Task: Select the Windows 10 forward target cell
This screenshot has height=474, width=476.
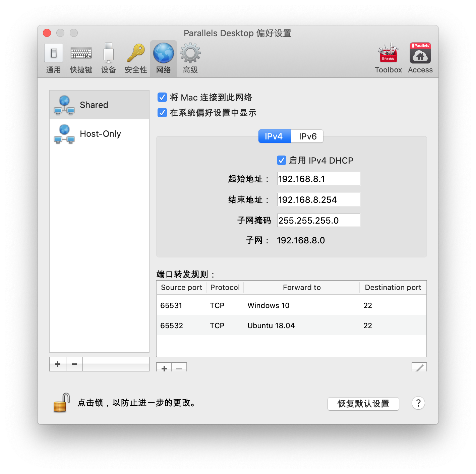Action: (x=269, y=305)
